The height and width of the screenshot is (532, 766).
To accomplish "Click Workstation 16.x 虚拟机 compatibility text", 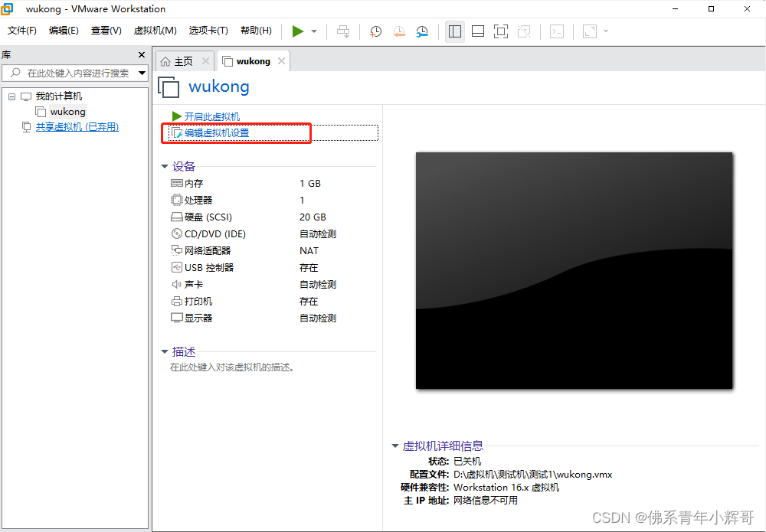I will (506, 488).
